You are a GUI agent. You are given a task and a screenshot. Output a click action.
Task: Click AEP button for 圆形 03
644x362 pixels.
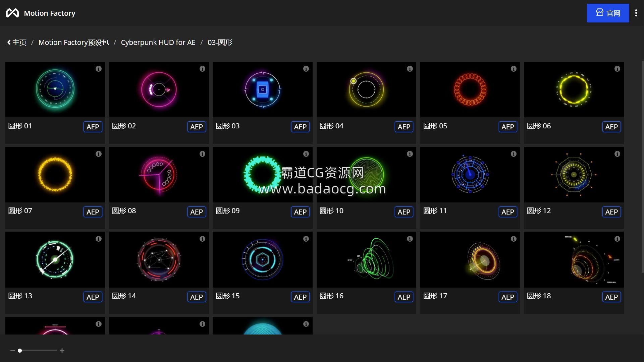(x=300, y=127)
